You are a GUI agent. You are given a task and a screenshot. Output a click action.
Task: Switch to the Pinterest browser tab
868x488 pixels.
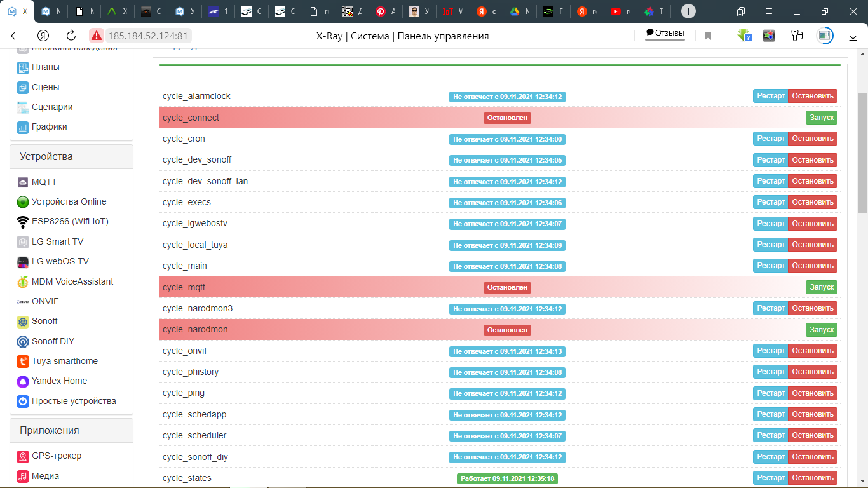pyautogui.click(x=386, y=11)
